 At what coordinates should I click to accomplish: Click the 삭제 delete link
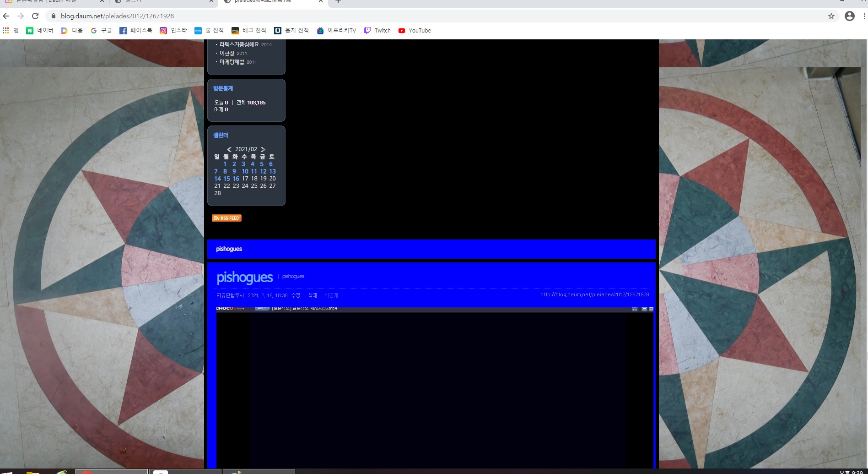point(313,295)
